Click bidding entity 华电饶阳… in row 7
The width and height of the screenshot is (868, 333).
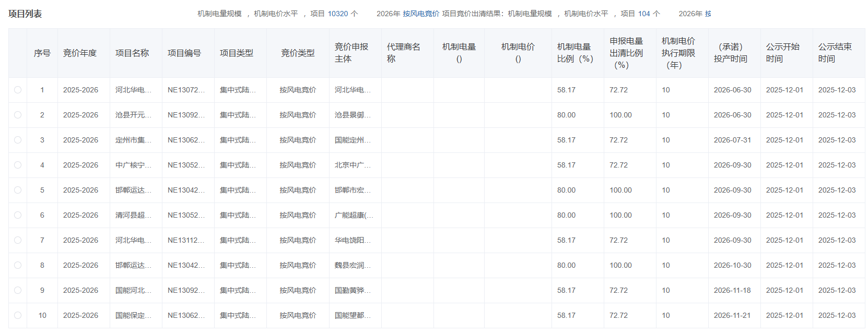pyautogui.click(x=353, y=240)
